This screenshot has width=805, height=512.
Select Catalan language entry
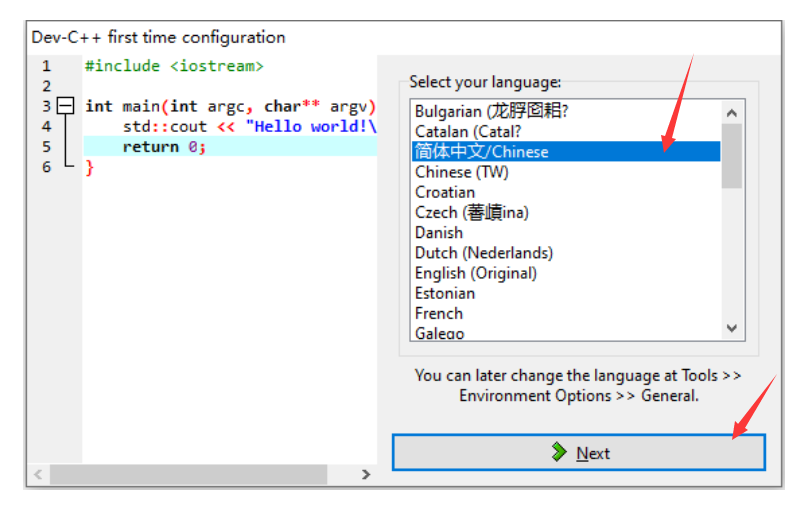click(468, 131)
